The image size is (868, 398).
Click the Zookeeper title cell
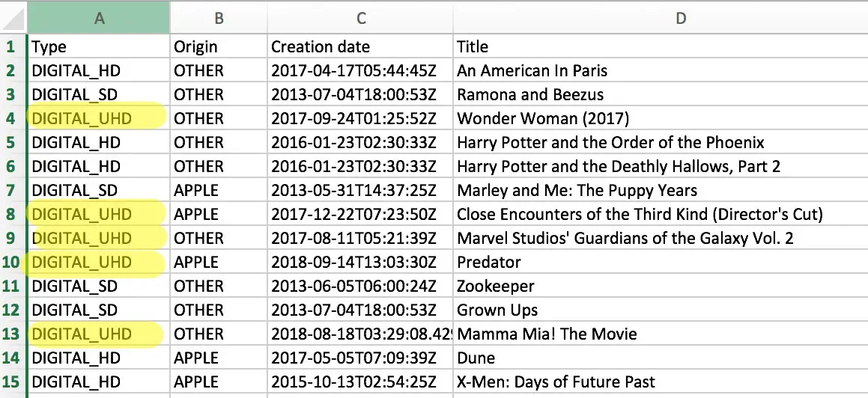661,286
